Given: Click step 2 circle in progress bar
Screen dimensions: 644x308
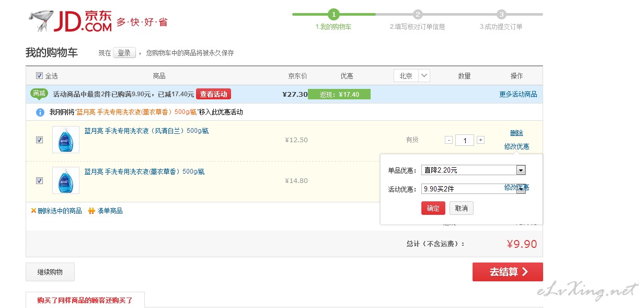Looking at the screenshot, I should (x=418, y=15).
